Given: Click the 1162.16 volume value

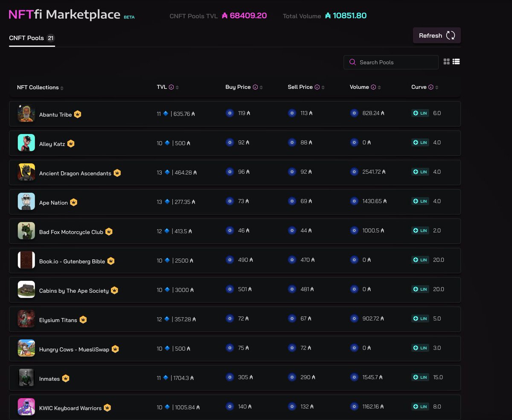Looking at the screenshot, I should 374,407.
